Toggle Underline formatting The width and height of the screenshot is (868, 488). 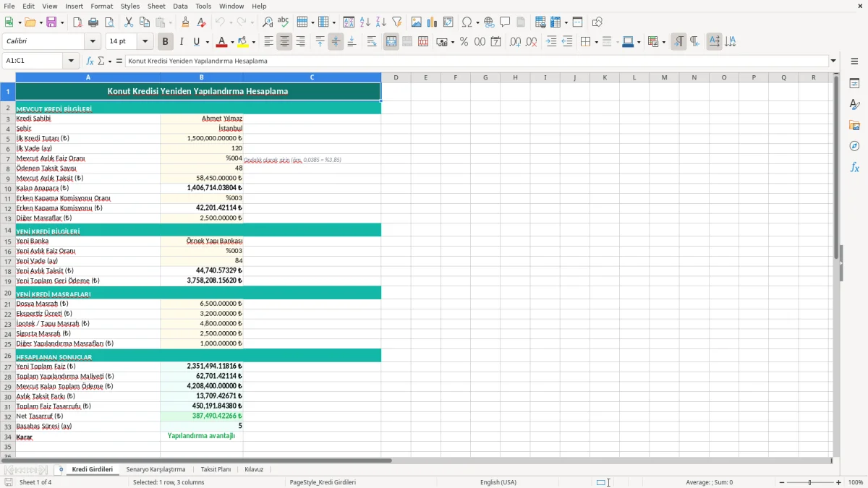[x=197, y=42]
